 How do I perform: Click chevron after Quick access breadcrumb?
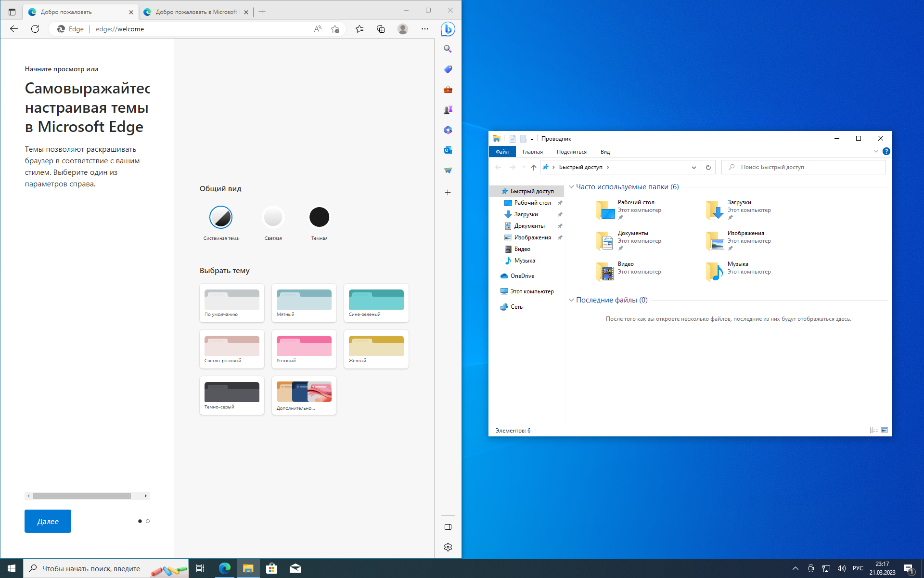click(608, 167)
